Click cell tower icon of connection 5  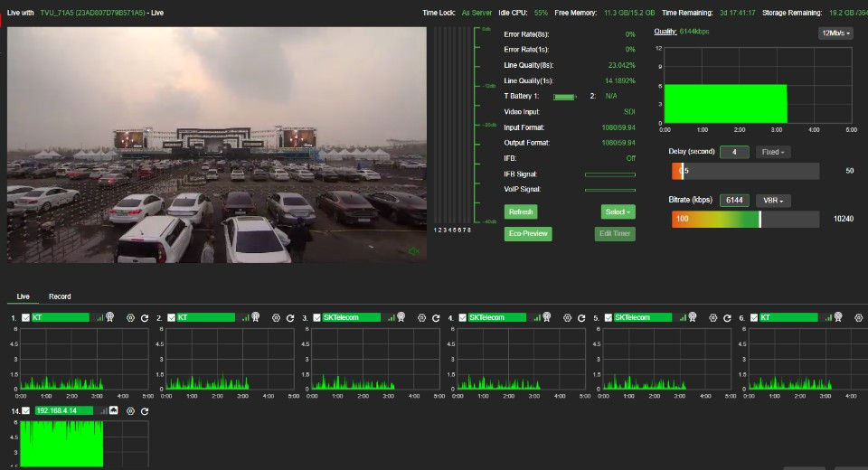click(x=693, y=316)
